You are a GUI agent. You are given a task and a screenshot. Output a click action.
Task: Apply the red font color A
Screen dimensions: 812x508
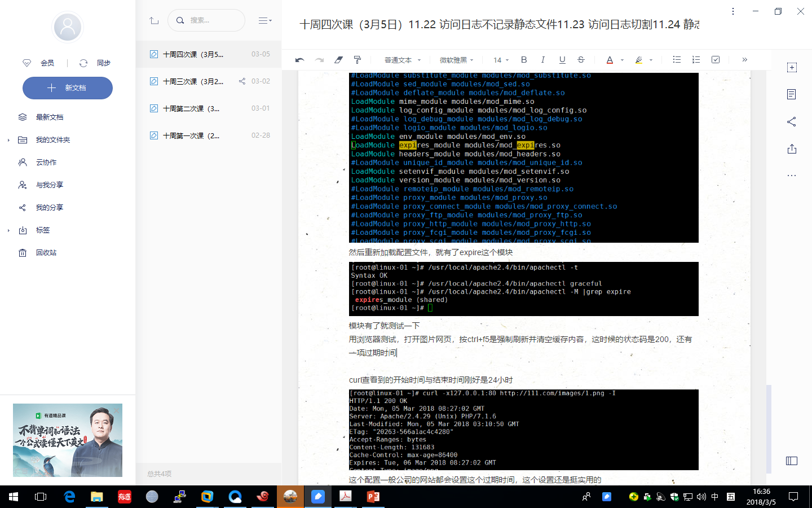610,60
